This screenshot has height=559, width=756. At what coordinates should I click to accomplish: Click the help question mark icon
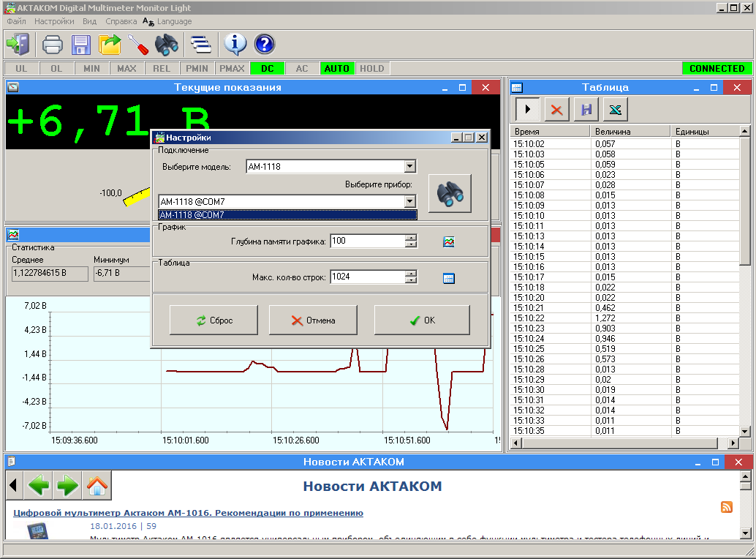(265, 45)
